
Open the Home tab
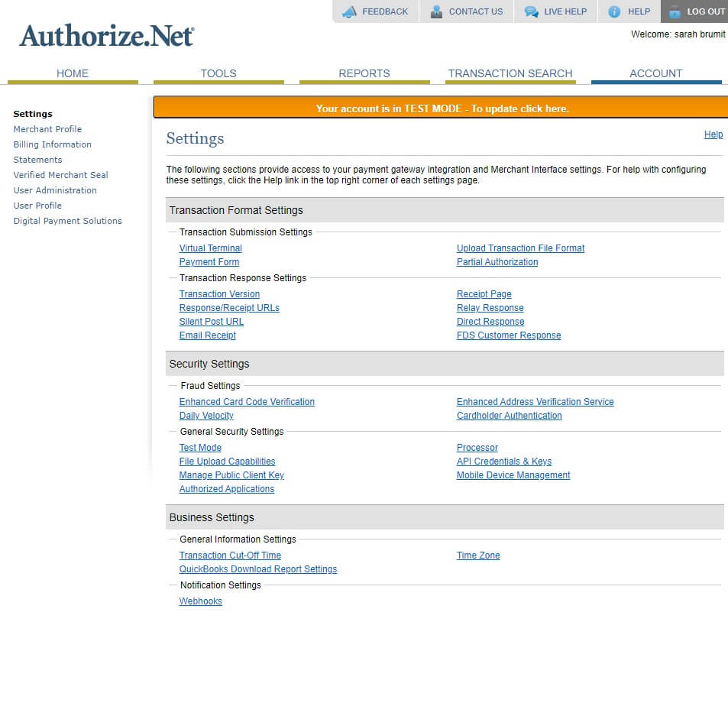click(73, 73)
